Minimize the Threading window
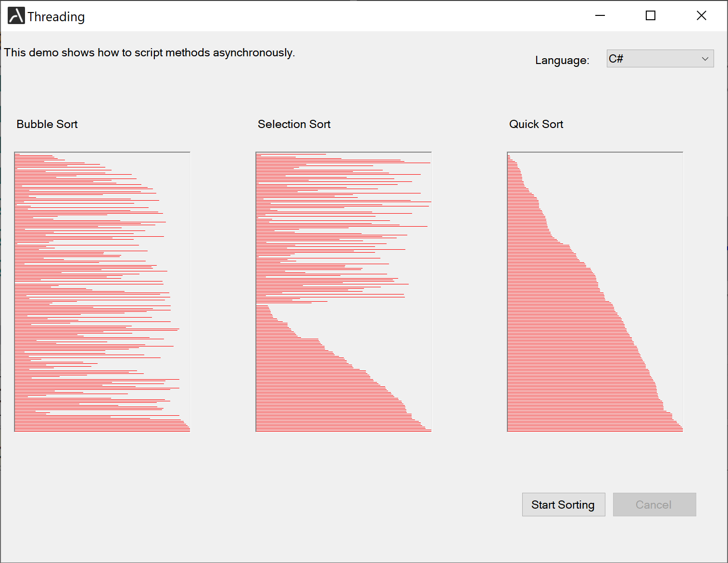Image resolution: width=728 pixels, height=563 pixels. [600, 16]
